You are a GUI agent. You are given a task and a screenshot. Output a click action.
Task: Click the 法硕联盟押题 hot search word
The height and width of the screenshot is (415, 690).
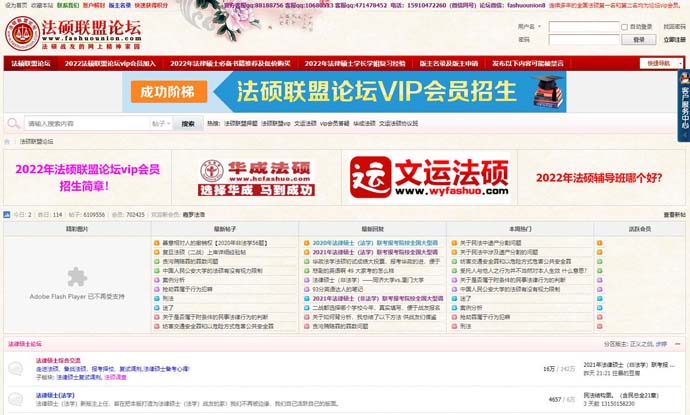coord(241,124)
